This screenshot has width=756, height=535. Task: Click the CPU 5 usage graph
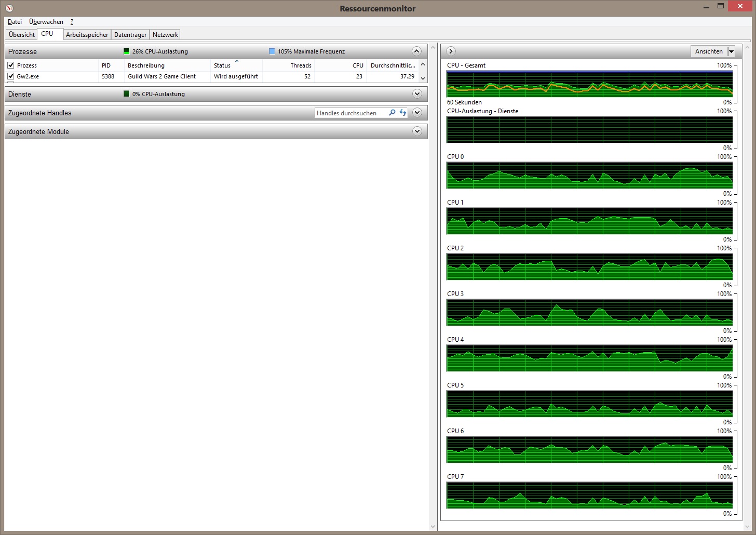tap(589, 404)
